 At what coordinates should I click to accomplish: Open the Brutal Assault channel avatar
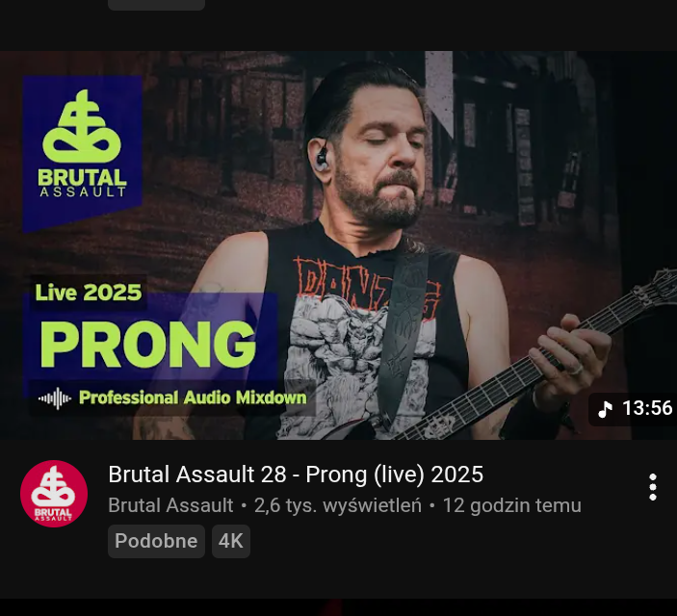pyautogui.click(x=54, y=494)
